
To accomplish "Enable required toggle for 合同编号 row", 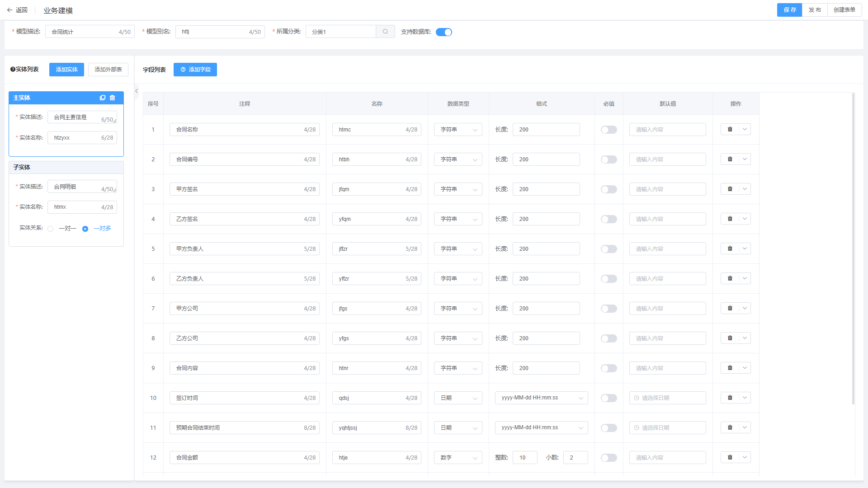I will point(609,160).
